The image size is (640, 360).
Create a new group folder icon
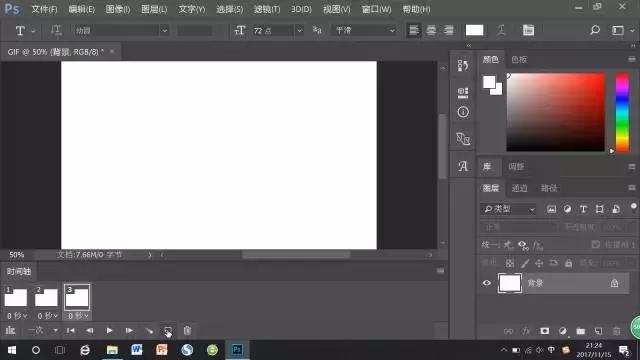point(580,331)
